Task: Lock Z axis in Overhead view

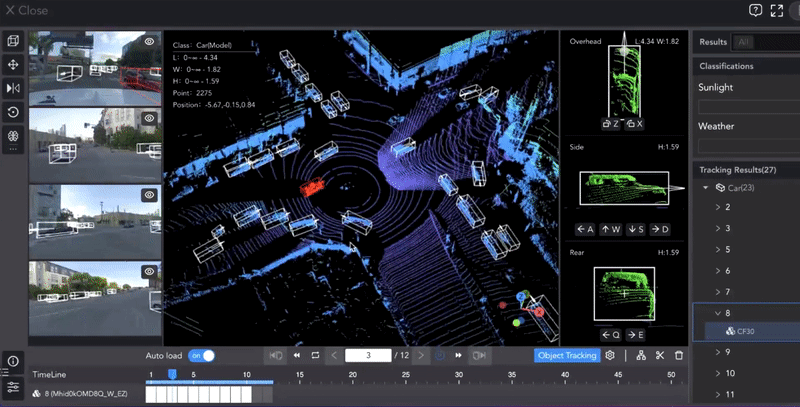Action: (x=611, y=123)
